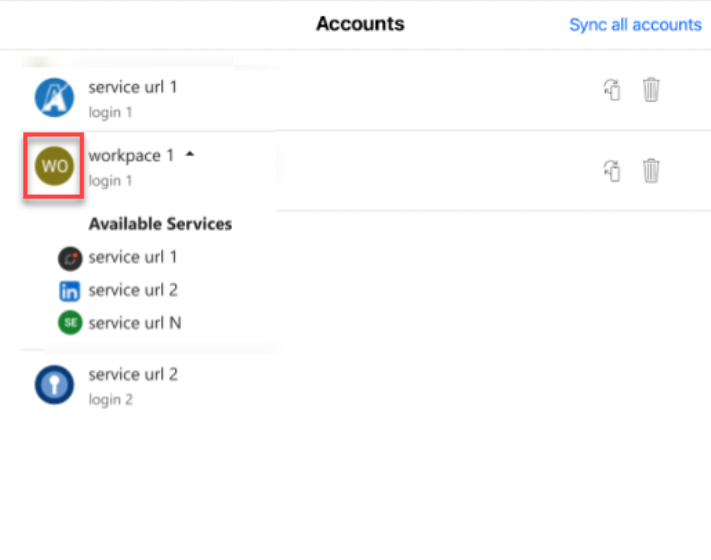Viewport: 711px width, 560px height.
Task: Open service url 1 under Available Services
Action: [133, 257]
